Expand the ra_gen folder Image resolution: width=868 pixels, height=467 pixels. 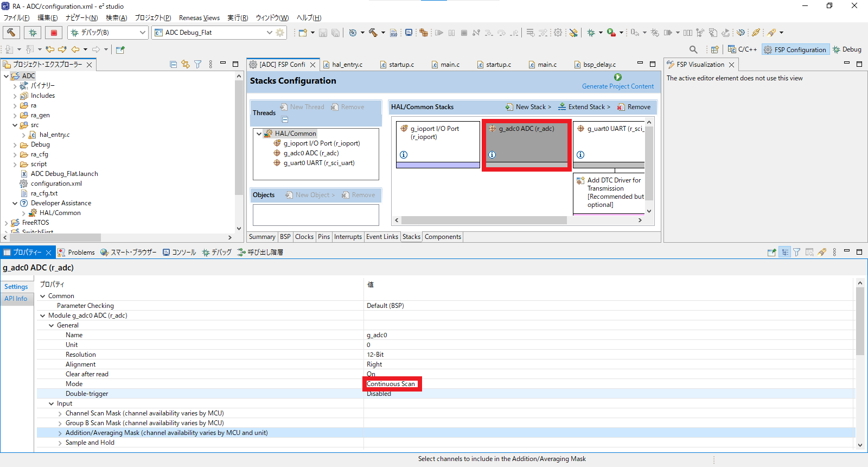15,115
